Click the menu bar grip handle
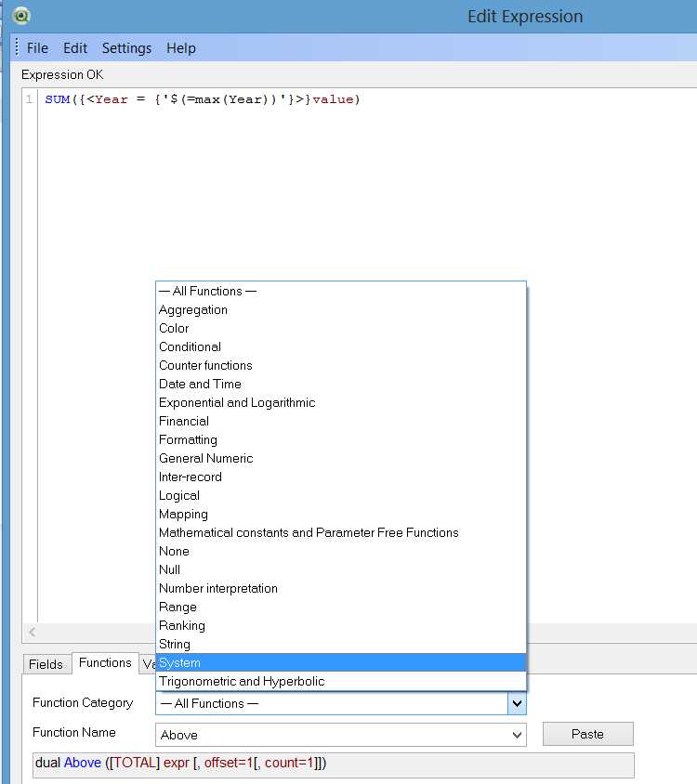Viewport: 697px width, 784px height. point(17,47)
